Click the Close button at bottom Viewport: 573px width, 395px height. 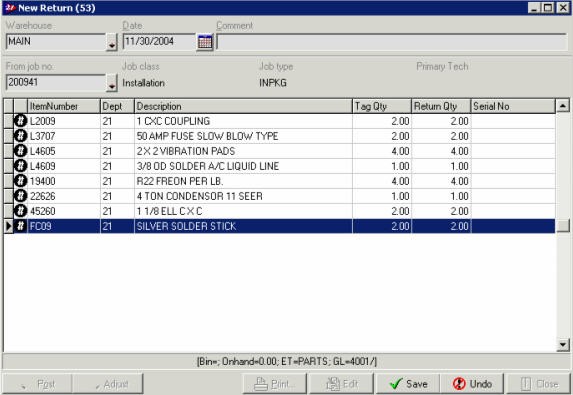539,384
